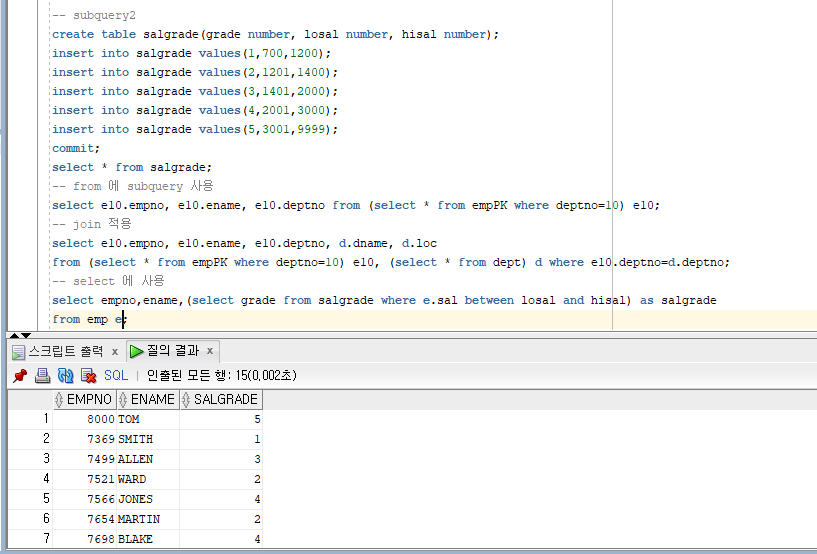Click the insert line with values(1,700,1200)
817x554 pixels.
191,53
